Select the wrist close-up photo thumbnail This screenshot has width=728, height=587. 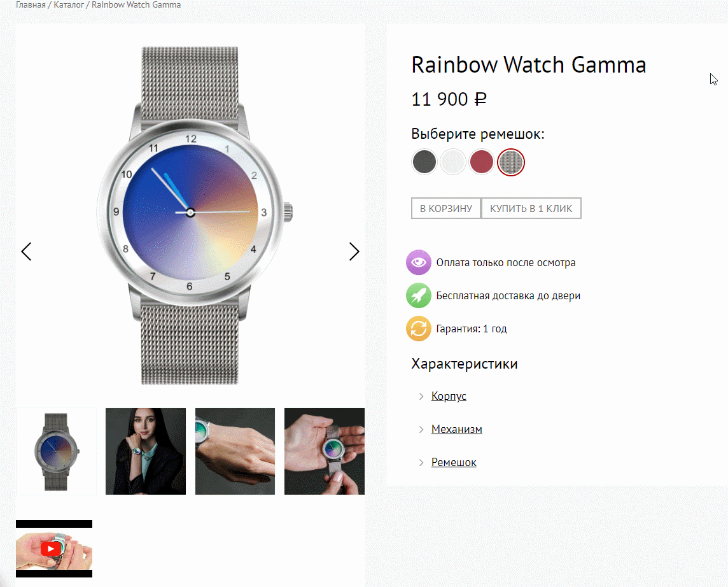(x=235, y=451)
